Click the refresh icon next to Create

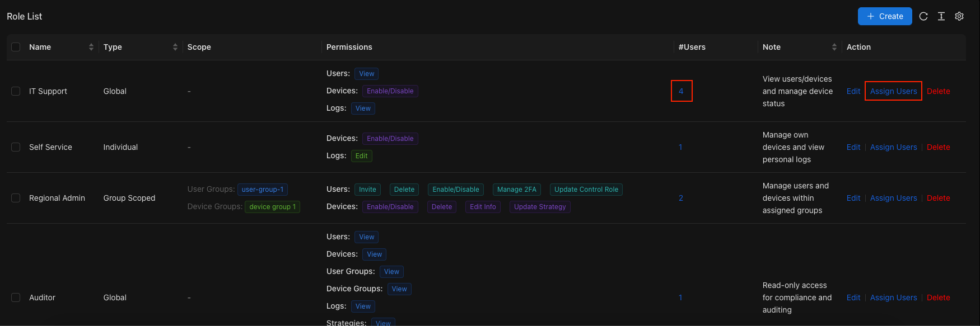point(923,16)
